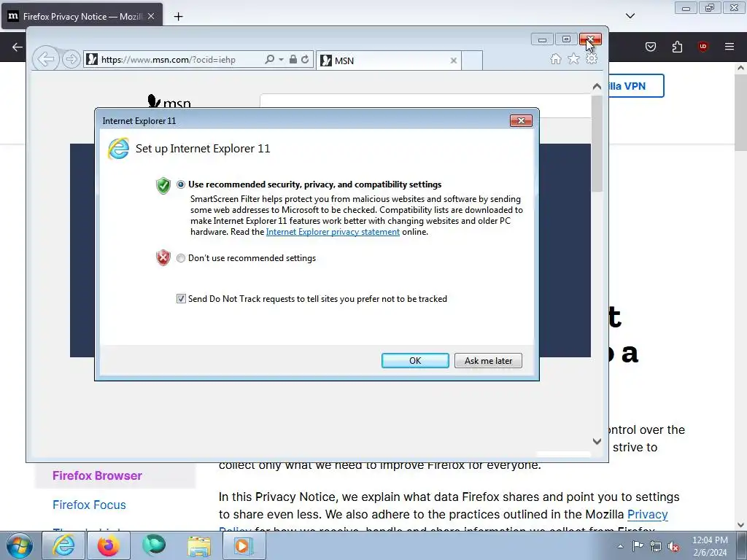The width and height of the screenshot is (747, 560).
Task: Open a new blank tab in Internet Explorer
Action: [x=472, y=61]
